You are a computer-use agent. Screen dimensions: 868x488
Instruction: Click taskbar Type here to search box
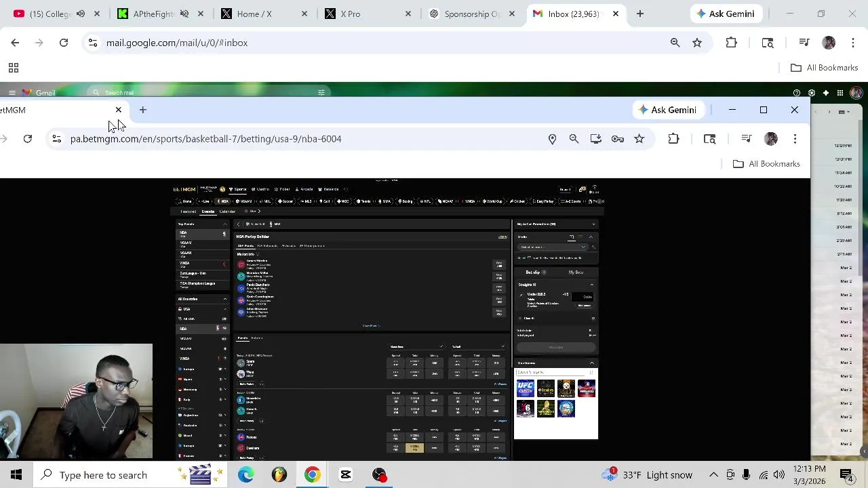(129, 475)
